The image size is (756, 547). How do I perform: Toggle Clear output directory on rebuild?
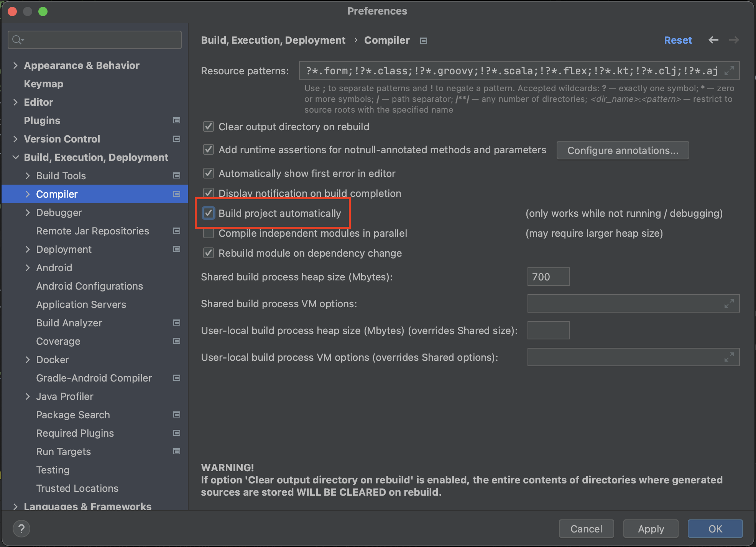coord(209,126)
